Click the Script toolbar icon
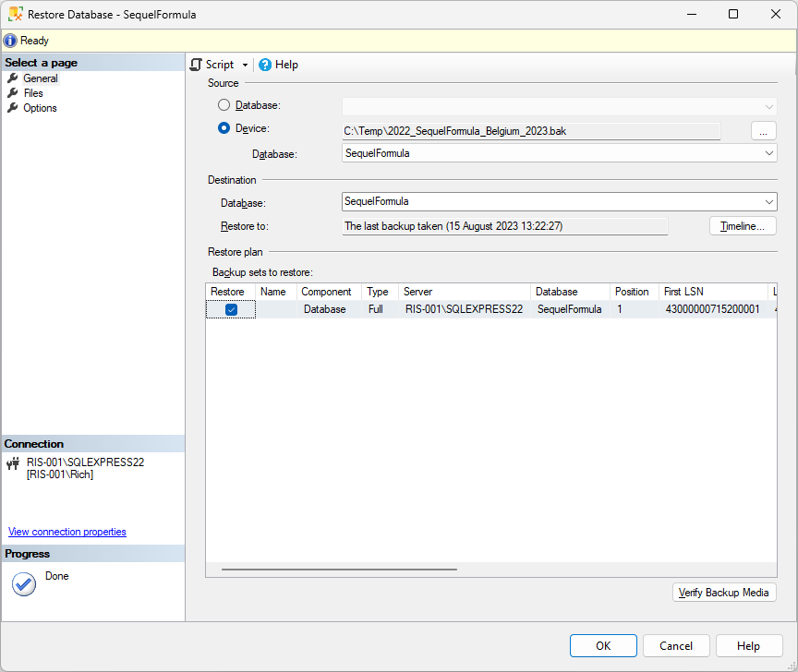 196,65
